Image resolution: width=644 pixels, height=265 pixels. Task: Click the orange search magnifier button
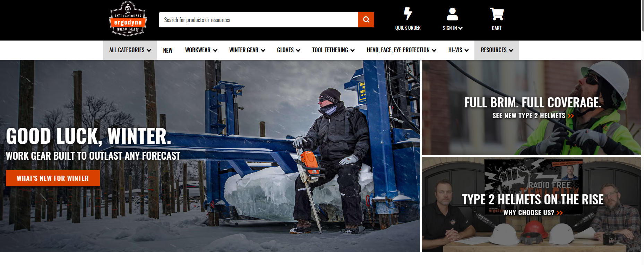click(x=366, y=20)
